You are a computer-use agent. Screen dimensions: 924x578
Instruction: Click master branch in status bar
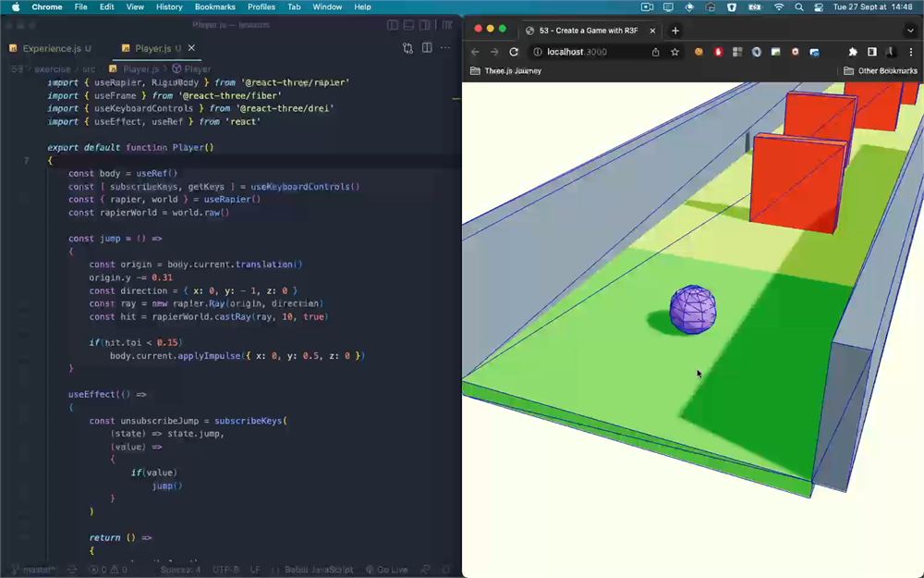[33, 570]
